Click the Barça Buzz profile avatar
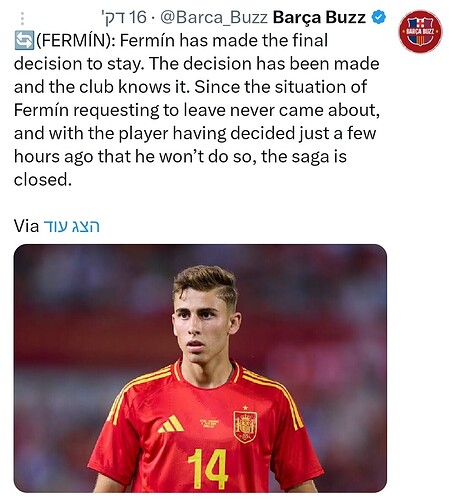Image resolution: width=455 pixels, height=500 pixels. (x=420, y=31)
